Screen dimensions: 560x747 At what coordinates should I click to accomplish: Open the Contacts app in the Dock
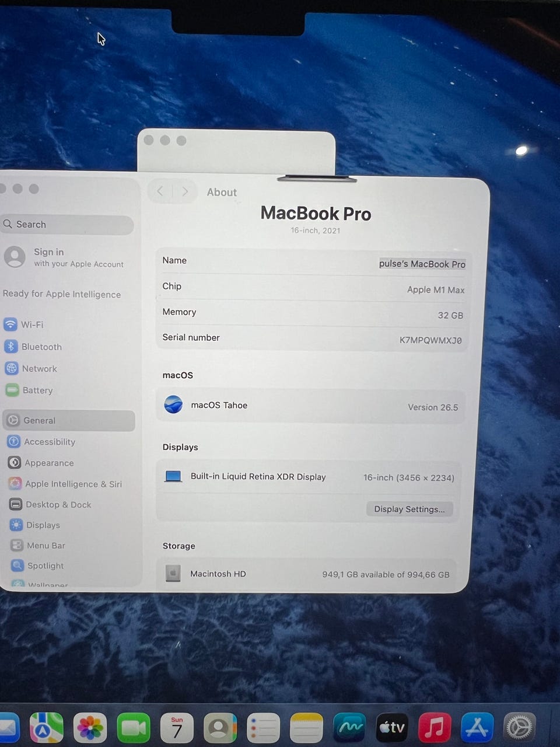coord(220,728)
